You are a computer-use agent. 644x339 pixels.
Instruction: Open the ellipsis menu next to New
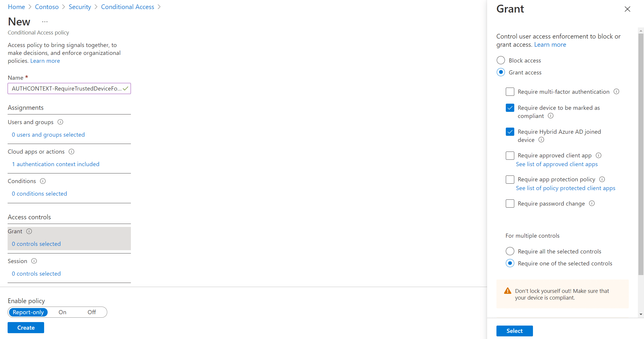coord(45,22)
